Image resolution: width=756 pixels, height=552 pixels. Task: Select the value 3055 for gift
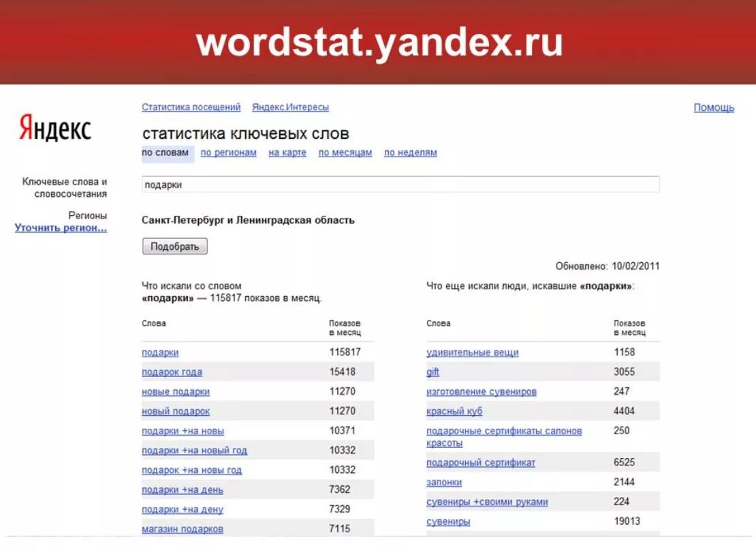pos(624,372)
